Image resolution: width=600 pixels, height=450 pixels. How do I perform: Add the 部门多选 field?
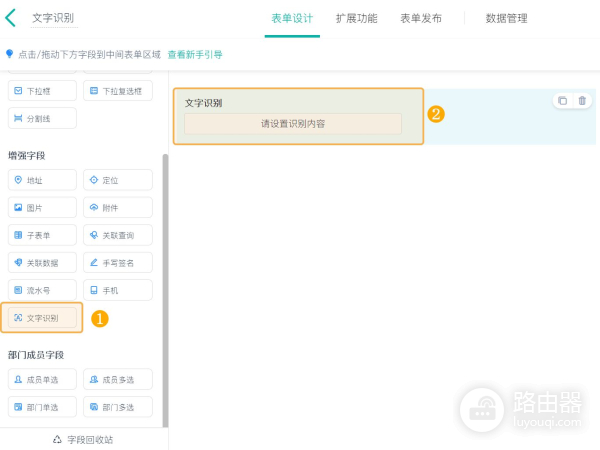point(118,407)
